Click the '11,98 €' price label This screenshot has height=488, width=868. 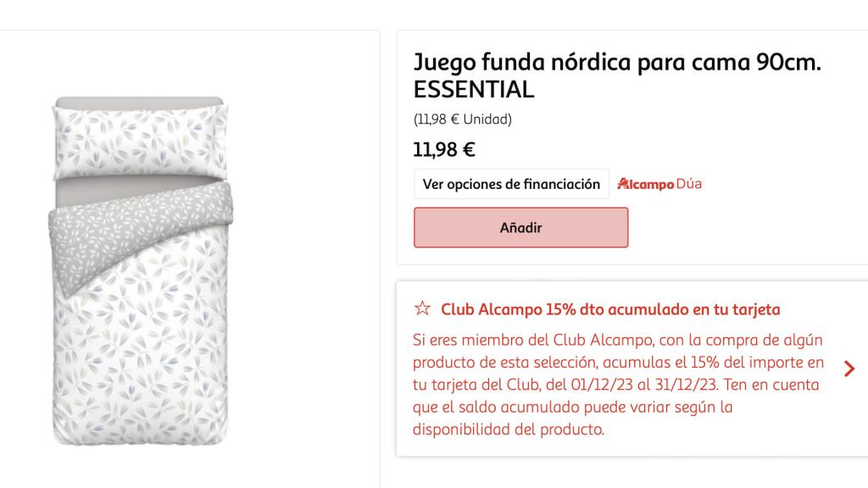[442, 149]
